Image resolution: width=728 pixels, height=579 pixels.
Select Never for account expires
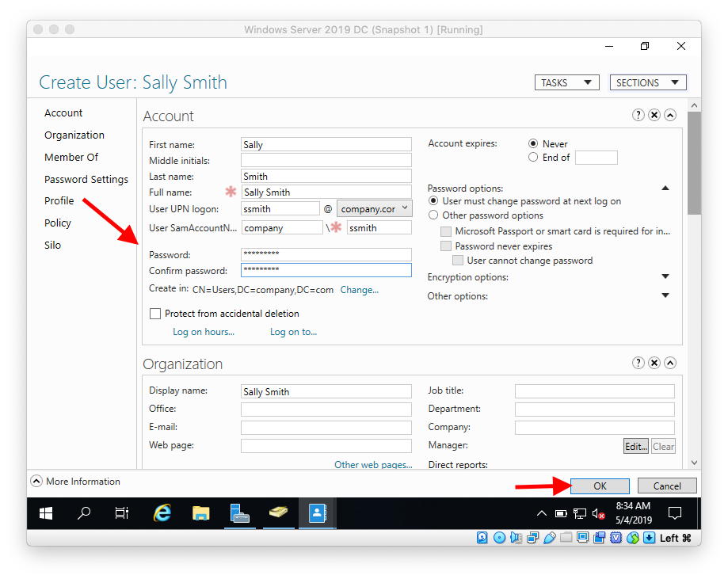click(533, 143)
